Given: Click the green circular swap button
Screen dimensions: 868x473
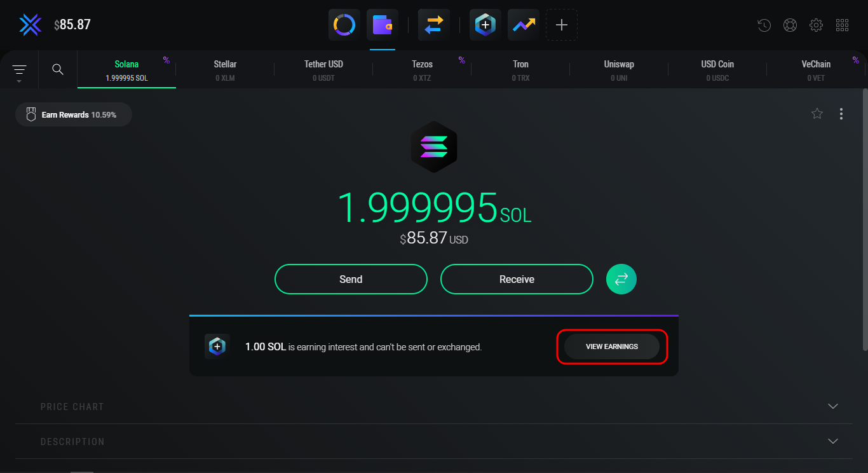Looking at the screenshot, I should [x=621, y=279].
